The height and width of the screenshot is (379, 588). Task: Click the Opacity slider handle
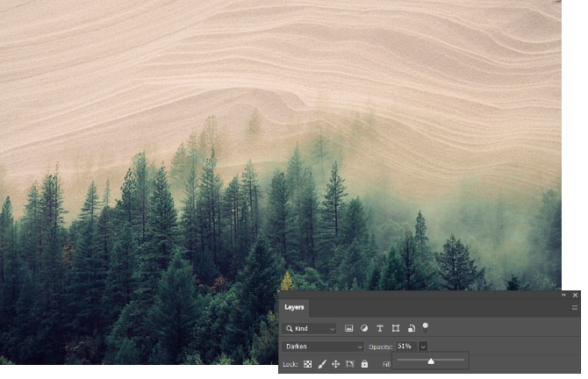(x=431, y=361)
